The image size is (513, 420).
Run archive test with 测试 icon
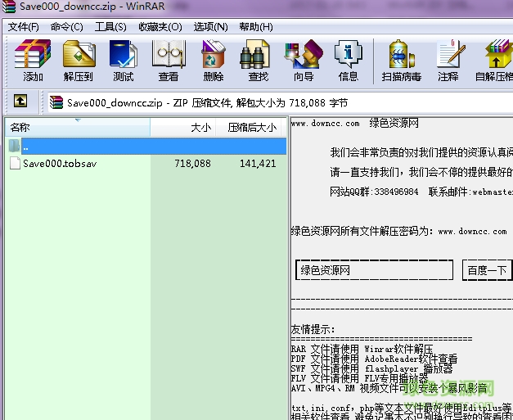tap(124, 61)
